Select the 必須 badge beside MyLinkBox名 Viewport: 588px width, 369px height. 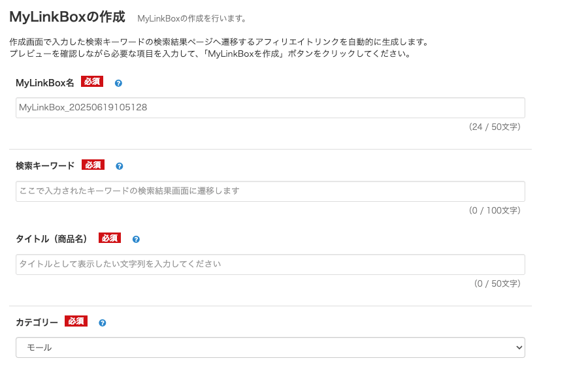[x=92, y=82]
